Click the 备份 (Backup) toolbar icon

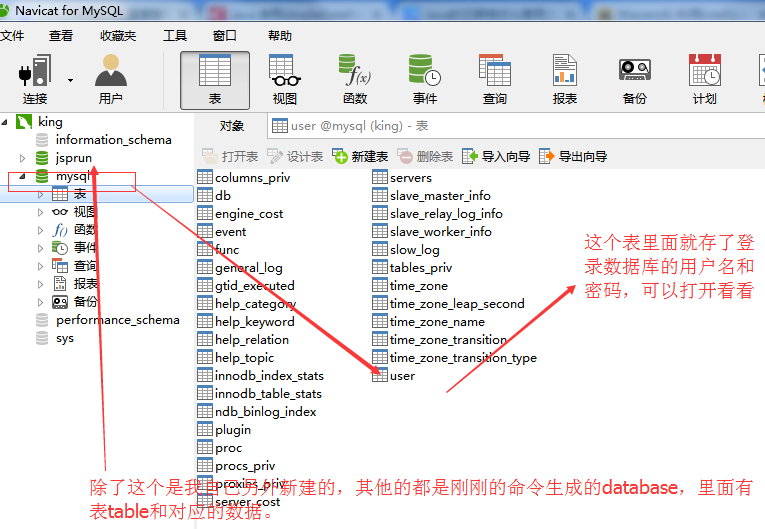(x=634, y=79)
